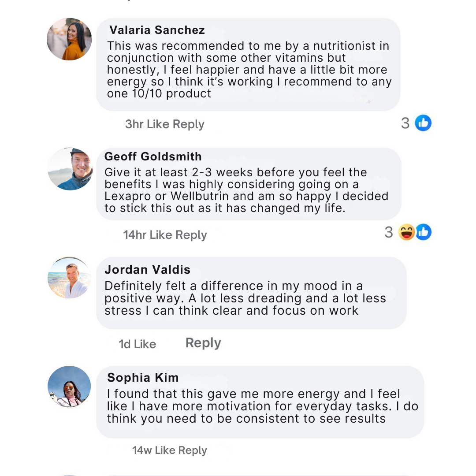The width and height of the screenshot is (476, 476).
Task: Open Jordan Valdis's profile picture
Action: [x=69, y=278]
